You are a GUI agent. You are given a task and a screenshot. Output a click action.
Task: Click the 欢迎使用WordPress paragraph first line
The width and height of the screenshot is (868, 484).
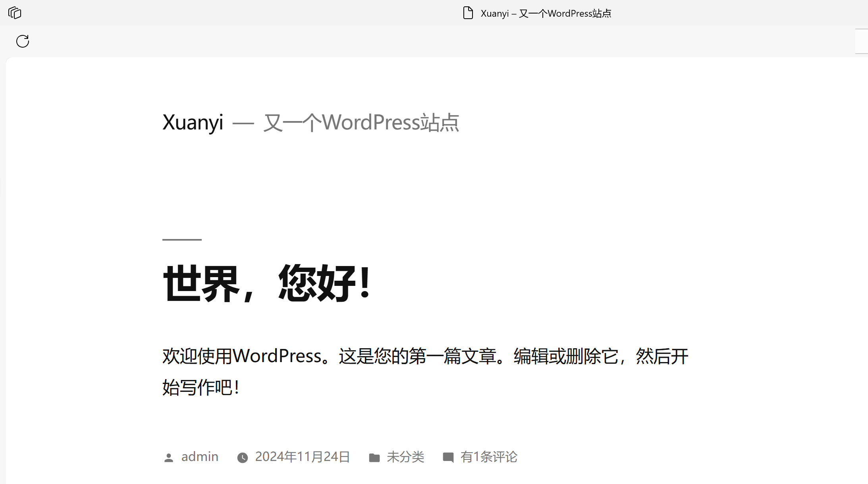pyautogui.click(x=425, y=356)
